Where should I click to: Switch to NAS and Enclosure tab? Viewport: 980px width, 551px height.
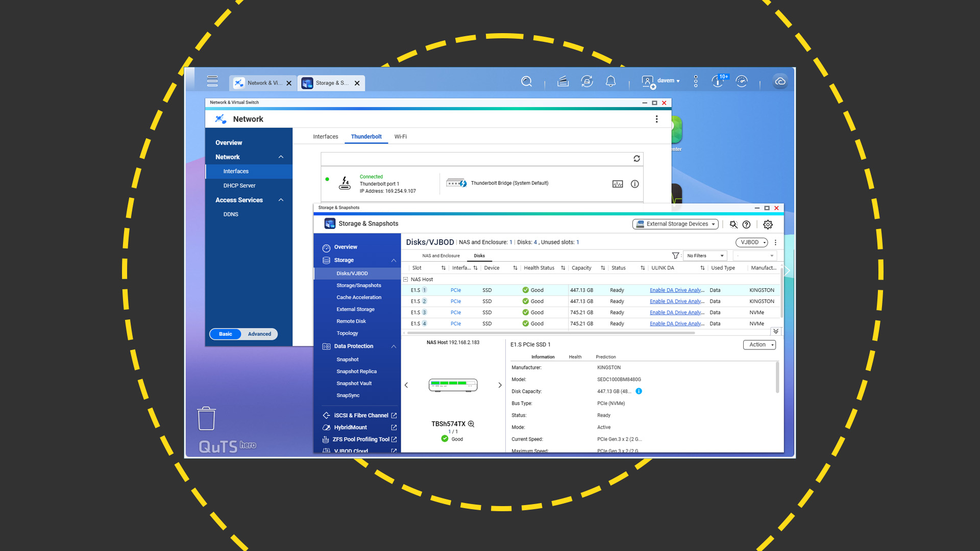pyautogui.click(x=441, y=256)
